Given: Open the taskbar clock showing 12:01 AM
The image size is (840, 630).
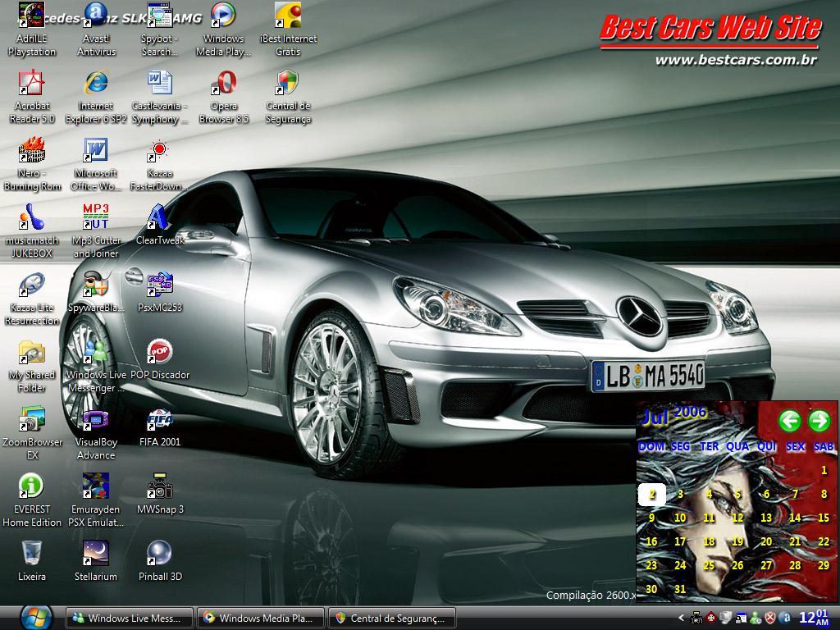Looking at the screenshot, I should 814,618.
